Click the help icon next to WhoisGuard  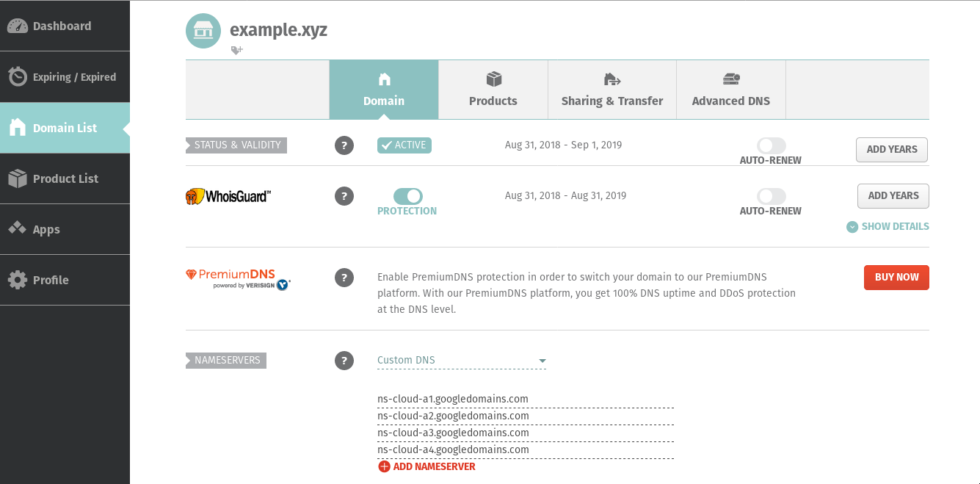click(x=344, y=196)
